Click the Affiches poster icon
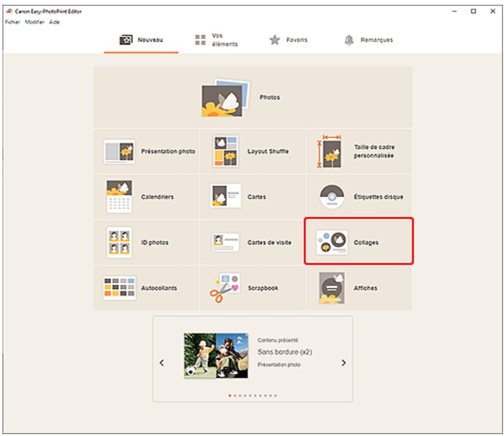The height and width of the screenshot is (436, 504). 332,288
